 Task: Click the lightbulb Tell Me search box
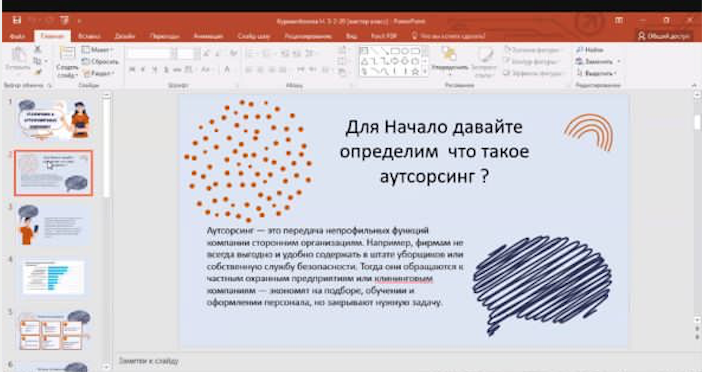pyautogui.click(x=449, y=36)
